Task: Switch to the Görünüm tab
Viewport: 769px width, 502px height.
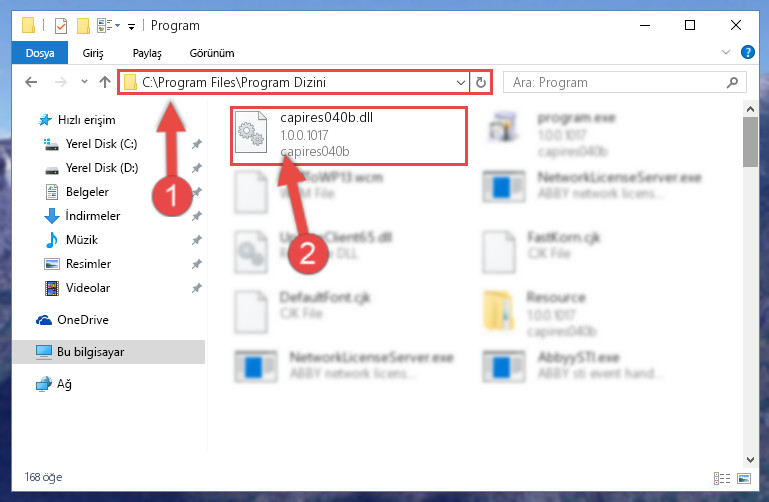Action: tap(212, 53)
